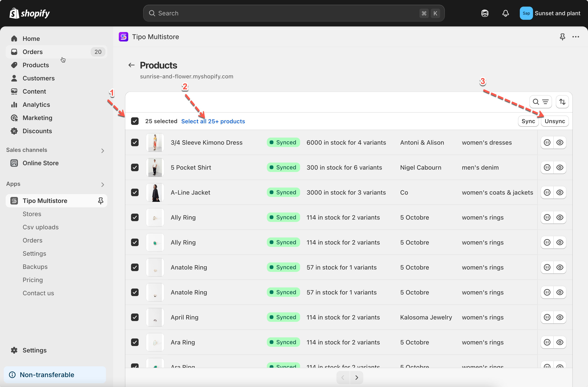This screenshot has width=588, height=387.
Task: Open the sort products button
Action: click(x=562, y=102)
